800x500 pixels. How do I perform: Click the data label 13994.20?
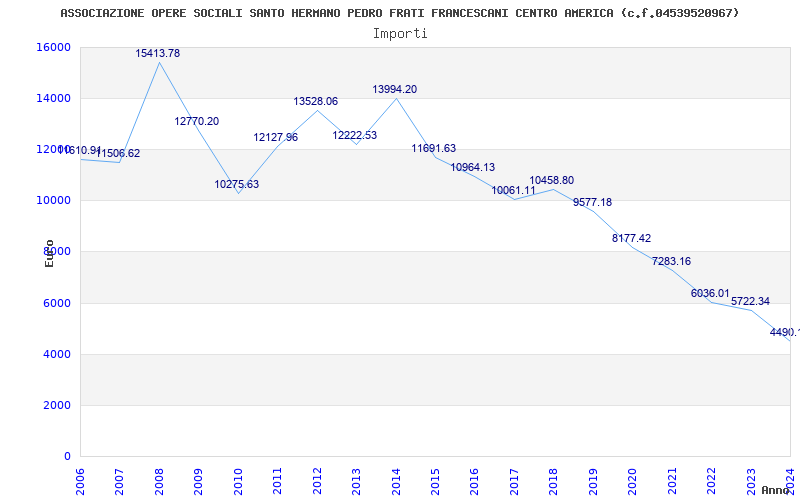[x=394, y=89]
